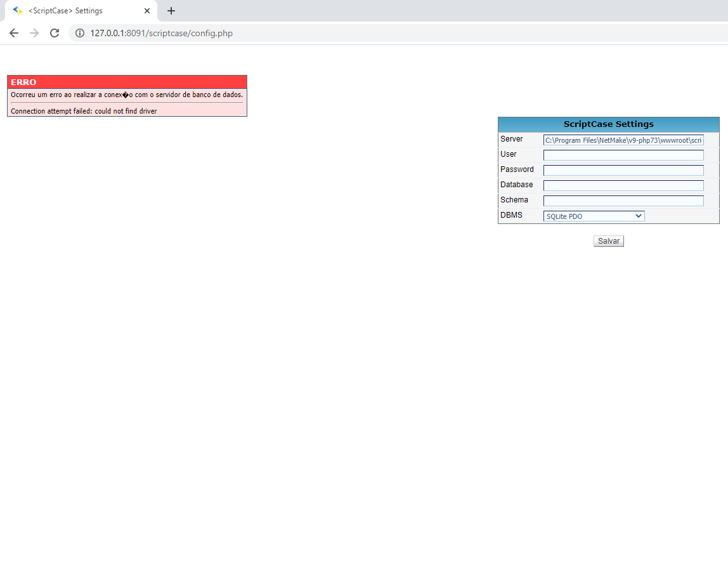Click the address bar URL
This screenshot has height=568, width=728.
[161, 33]
